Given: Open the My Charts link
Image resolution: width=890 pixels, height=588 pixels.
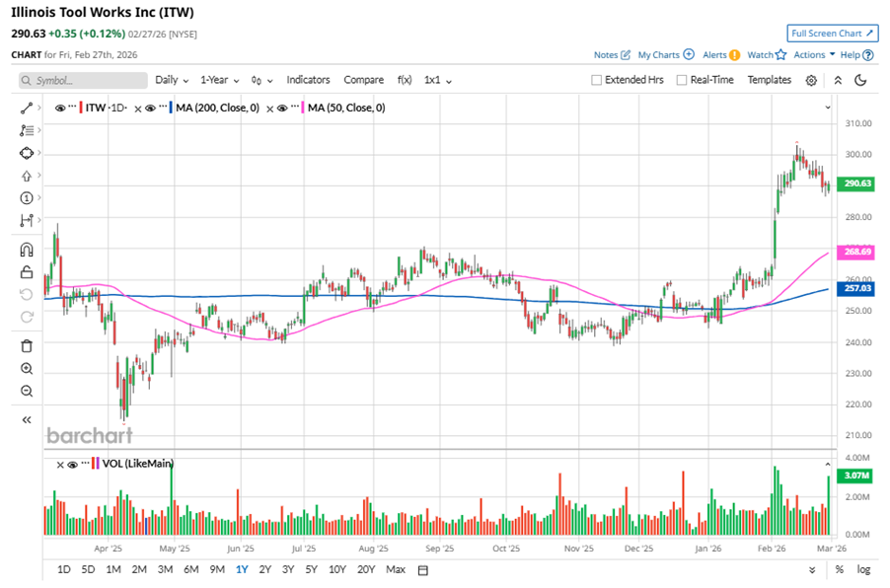Looking at the screenshot, I should point(665,55).
